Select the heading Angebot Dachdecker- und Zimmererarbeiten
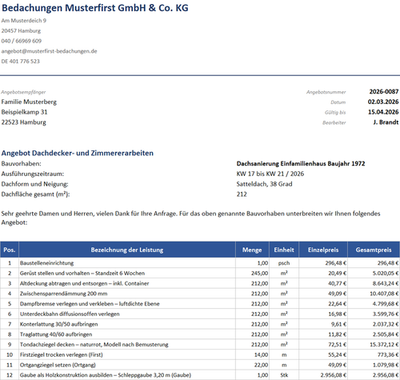This screenshot has height=380, width=400. (77, 153)
